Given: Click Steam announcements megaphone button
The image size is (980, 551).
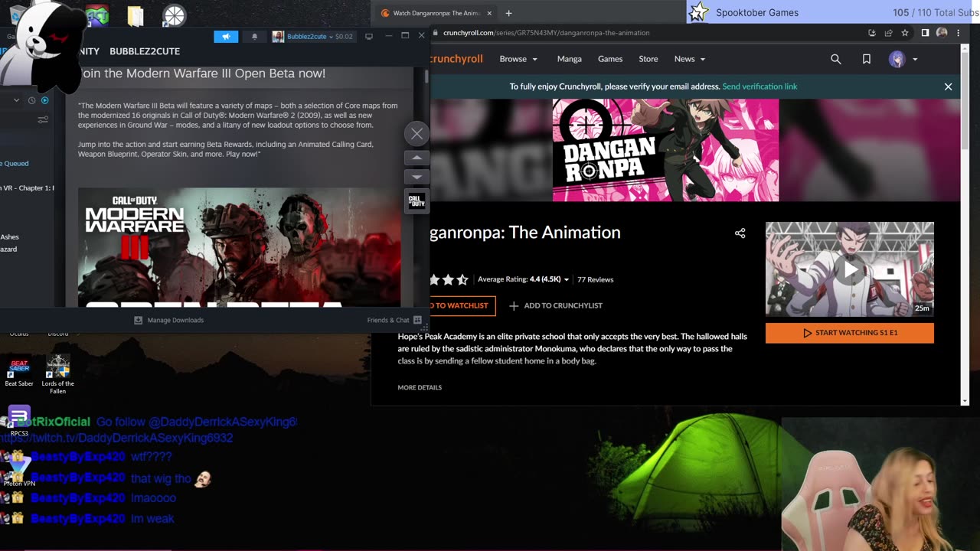Looking at the screenshot, I should (x=226, y=36).
